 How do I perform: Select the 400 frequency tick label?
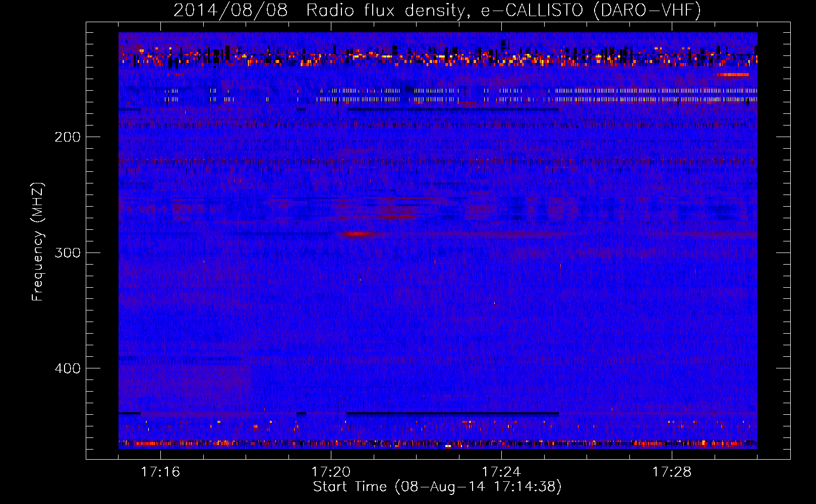[x=68, y=368]
